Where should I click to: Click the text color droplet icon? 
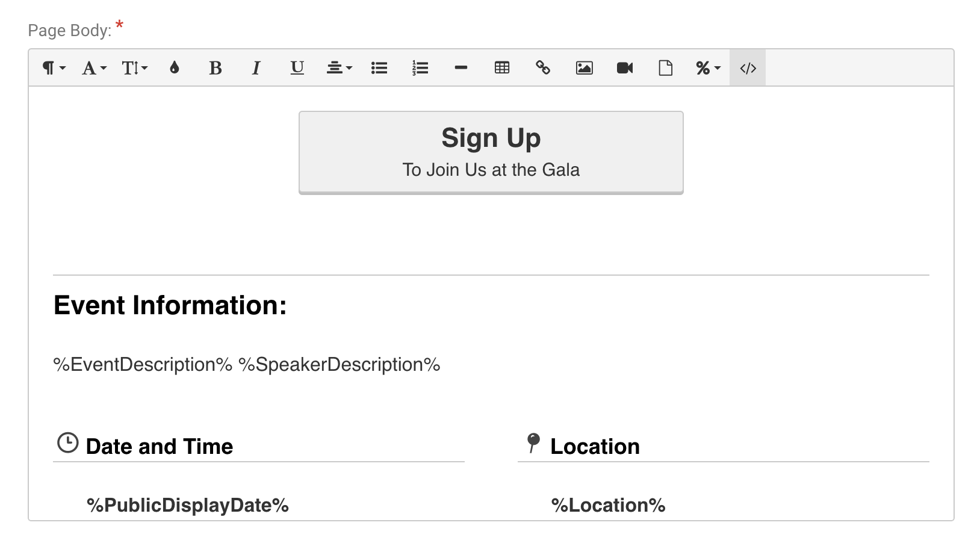coord(175,68)
